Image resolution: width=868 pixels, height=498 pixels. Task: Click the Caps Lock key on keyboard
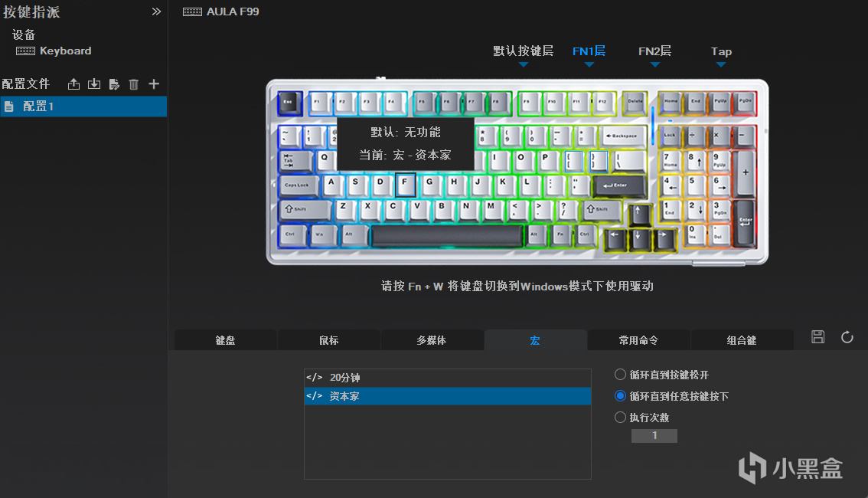pyautogui.click(x=298, y=187)
